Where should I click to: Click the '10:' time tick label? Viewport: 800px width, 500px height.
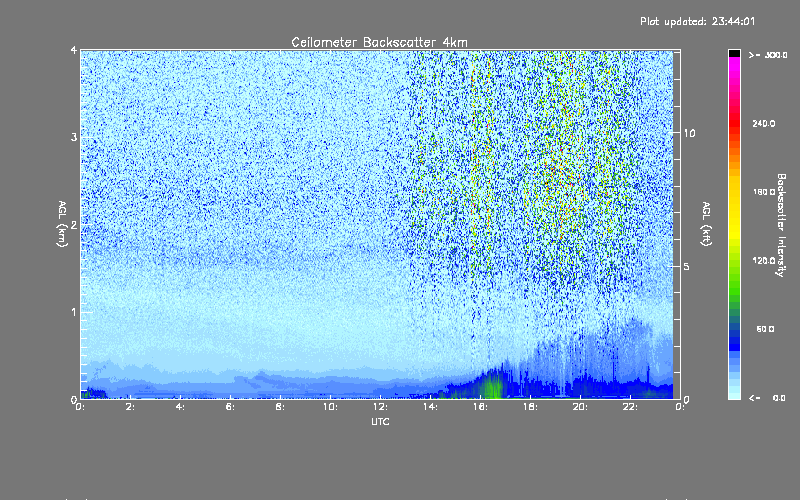tap(330, 407)
